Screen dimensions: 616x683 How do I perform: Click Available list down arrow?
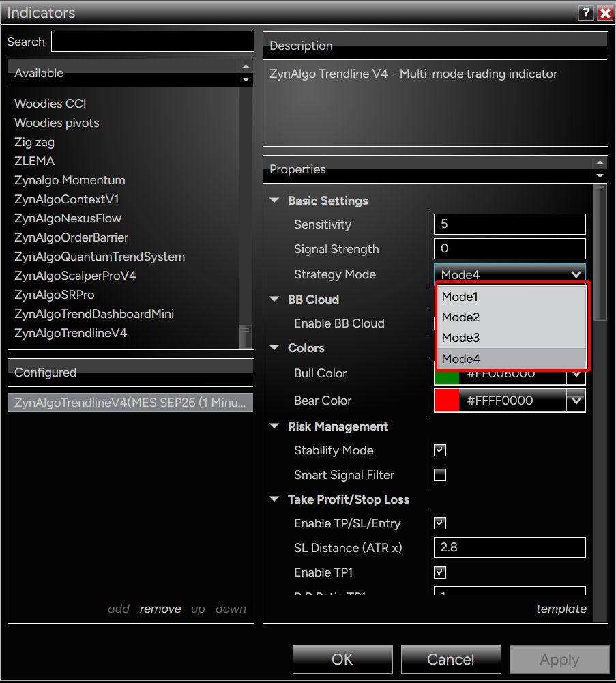(x=246, y=80)
